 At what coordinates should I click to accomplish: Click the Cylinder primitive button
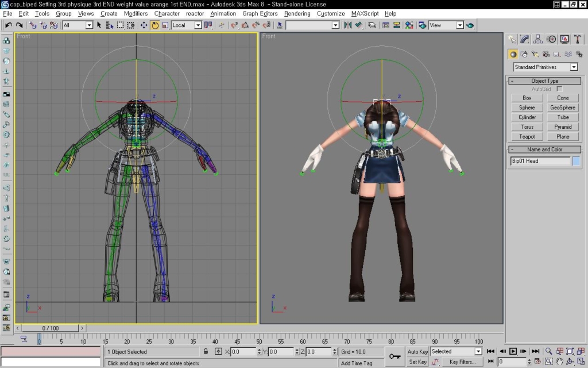pyautogui.click(x=527, y=117)
